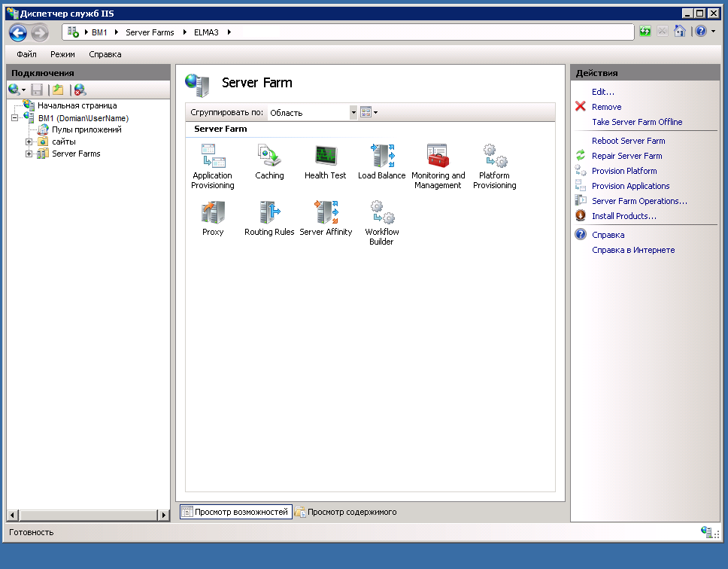Viewport: 728px width, 569px height.
Task: Click the connections panel horizontal scrollbar
Action: tap(88, 515)
